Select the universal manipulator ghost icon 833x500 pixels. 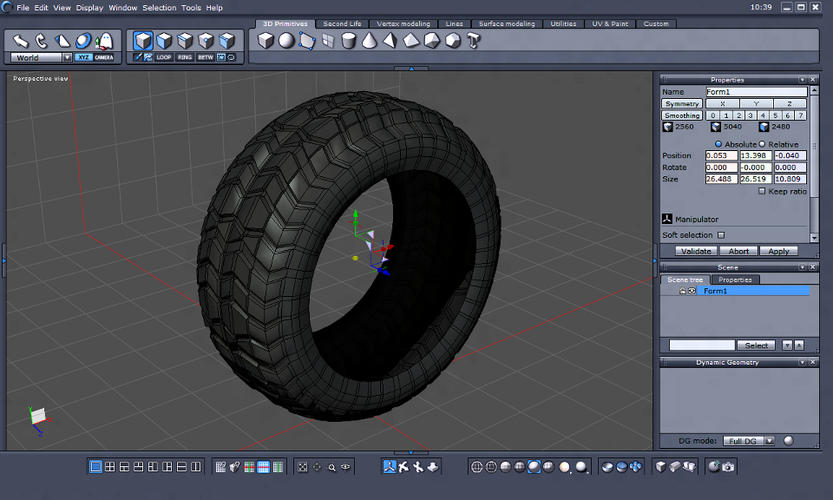tap(105, 41)
